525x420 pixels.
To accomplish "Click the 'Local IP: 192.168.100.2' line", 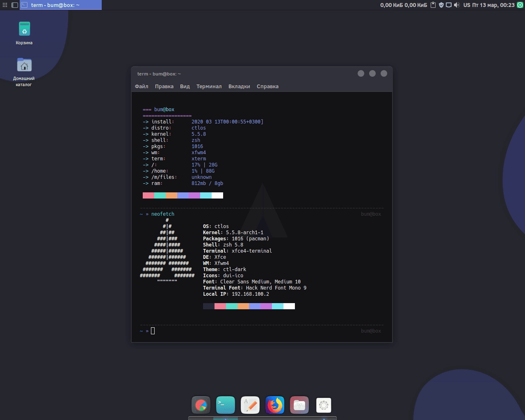I will (x=236, y=294).
